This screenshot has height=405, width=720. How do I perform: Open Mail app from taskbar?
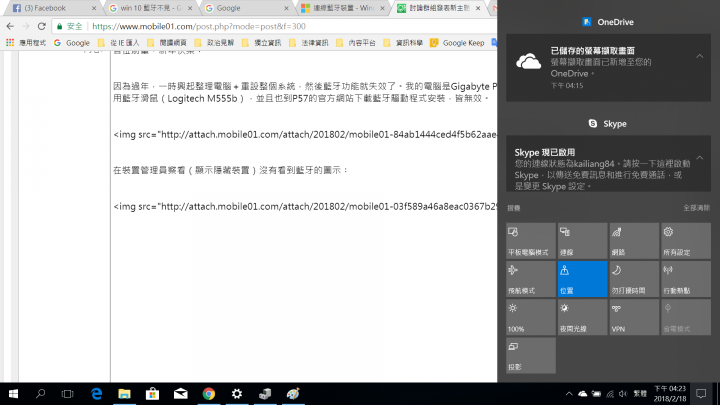[180, 394]
